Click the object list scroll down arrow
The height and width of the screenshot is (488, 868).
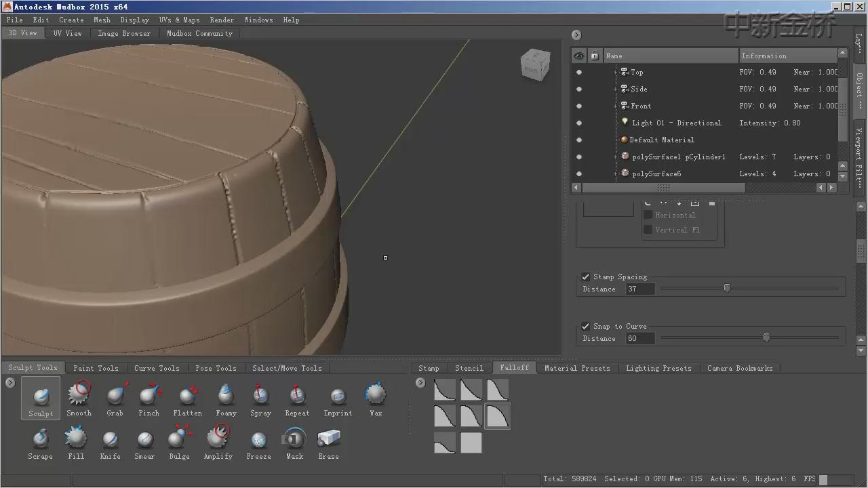point(843,176)
